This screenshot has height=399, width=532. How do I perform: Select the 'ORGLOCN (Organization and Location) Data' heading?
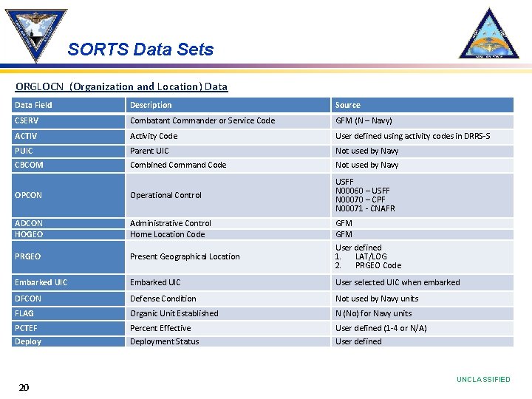(x=121, y=87)
